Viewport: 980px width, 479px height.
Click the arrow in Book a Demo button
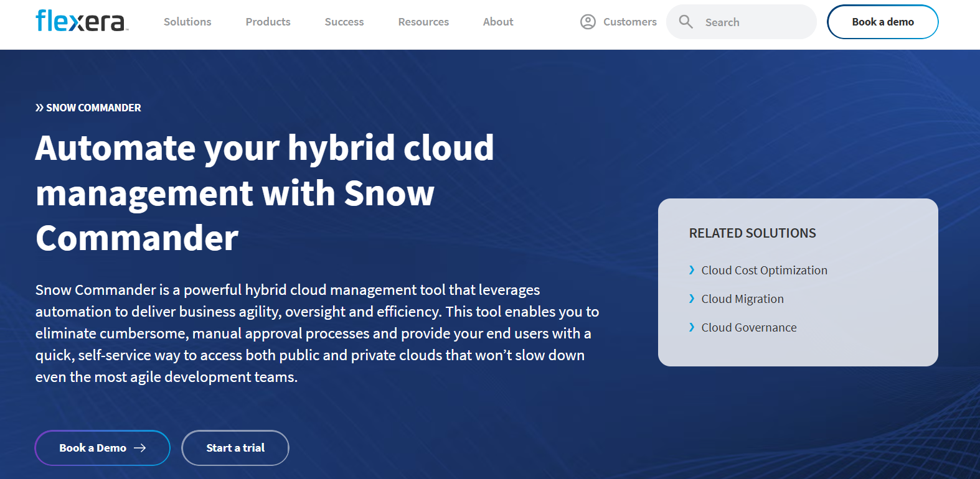(140, 448)
